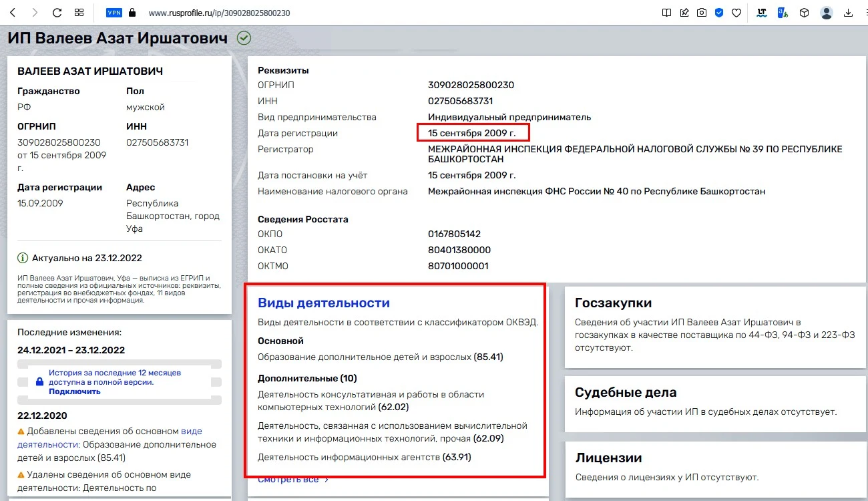
Task: Select the ОКТМО value 80701000001
Action: [458, 266]
